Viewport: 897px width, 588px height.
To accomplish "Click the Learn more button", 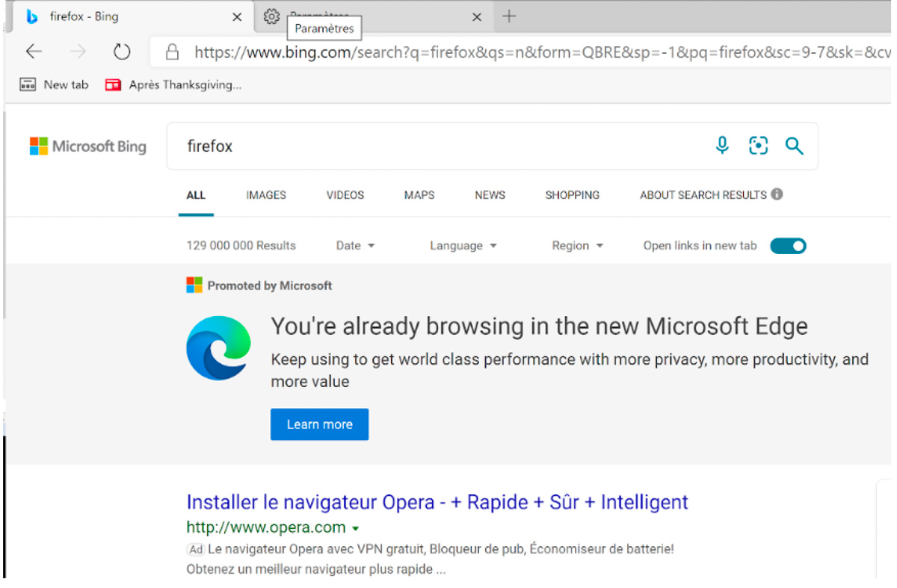I will tap(319, 424).
